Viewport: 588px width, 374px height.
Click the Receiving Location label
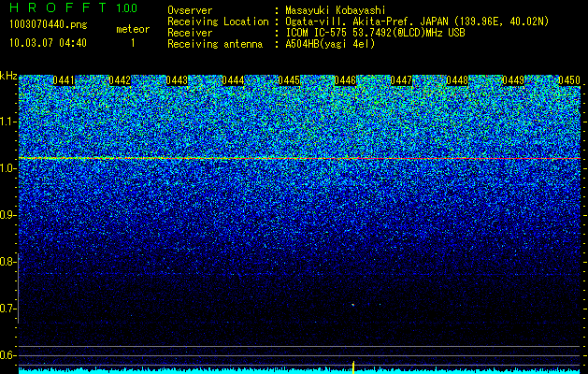tap(218, 22)
